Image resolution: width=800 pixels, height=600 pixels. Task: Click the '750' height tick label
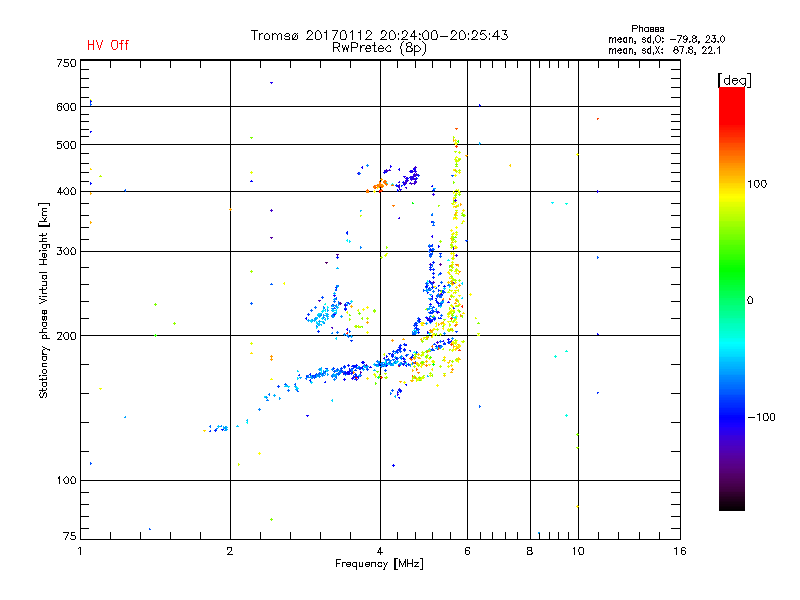point(66,63)
